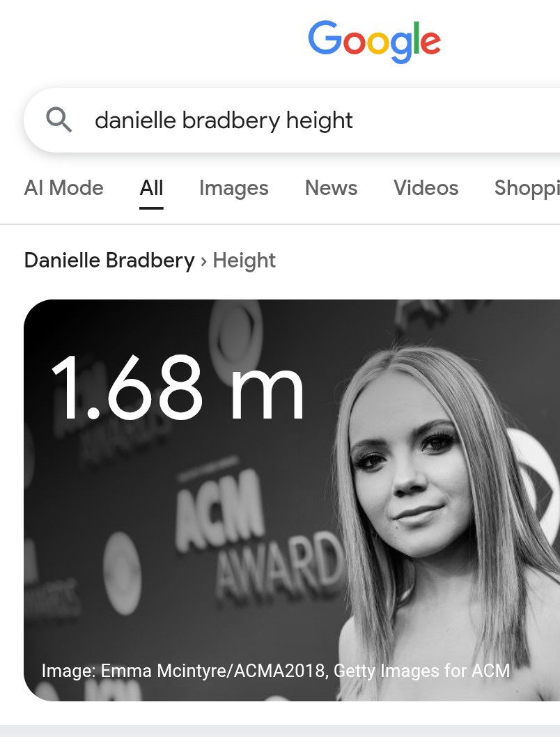Screen dimensions: 560x748
Task: Select the All results tab
Action: click(151, 188)
